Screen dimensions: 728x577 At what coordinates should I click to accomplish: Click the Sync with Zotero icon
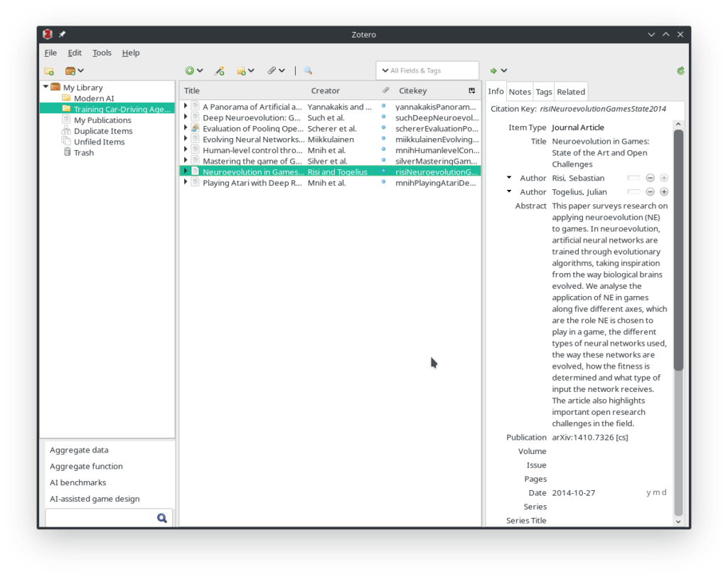click(x=680, y=70)
